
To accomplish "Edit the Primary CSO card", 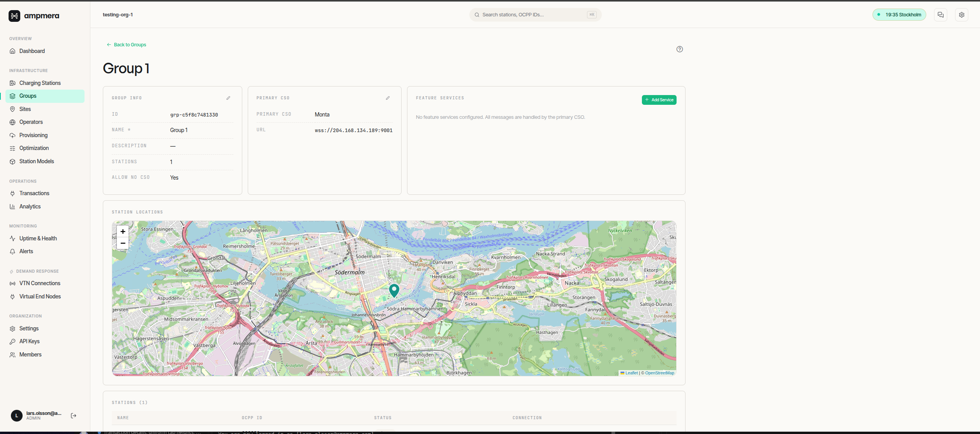I will tap(388, 98).
